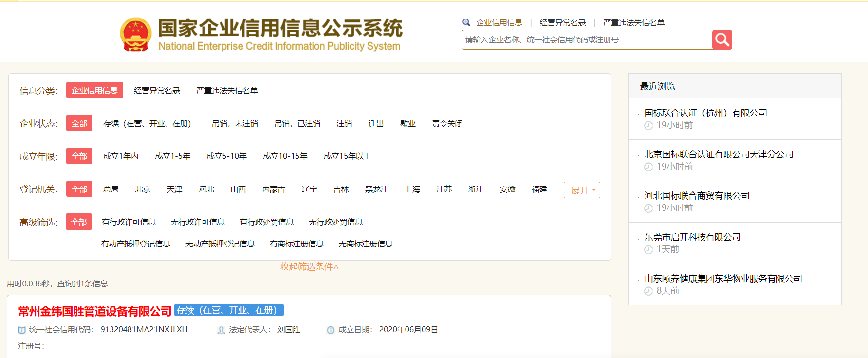This screenshot has height=358, width=868.
Task: Click the red magnifier search button
Action: tap(722, 39)
